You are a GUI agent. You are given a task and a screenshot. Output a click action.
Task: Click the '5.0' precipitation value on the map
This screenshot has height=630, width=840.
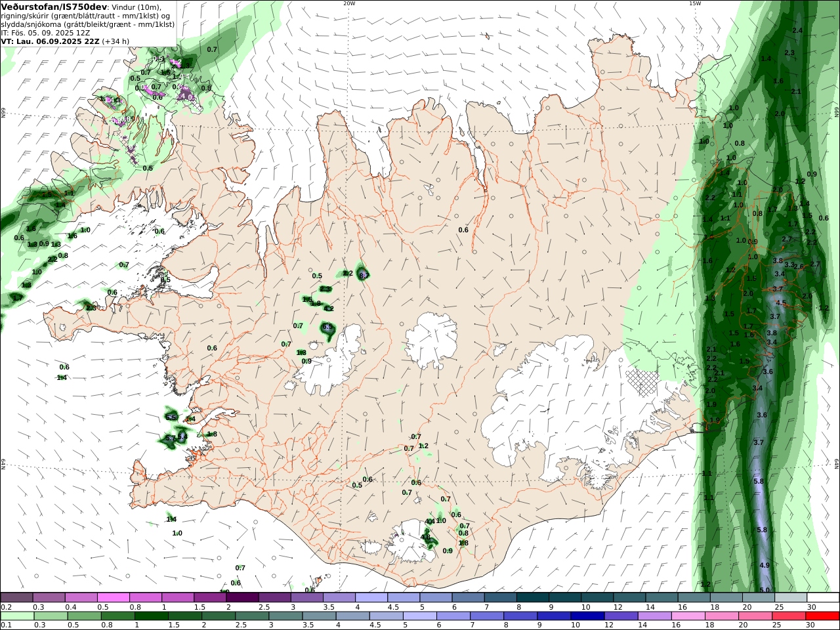point(765,590)
